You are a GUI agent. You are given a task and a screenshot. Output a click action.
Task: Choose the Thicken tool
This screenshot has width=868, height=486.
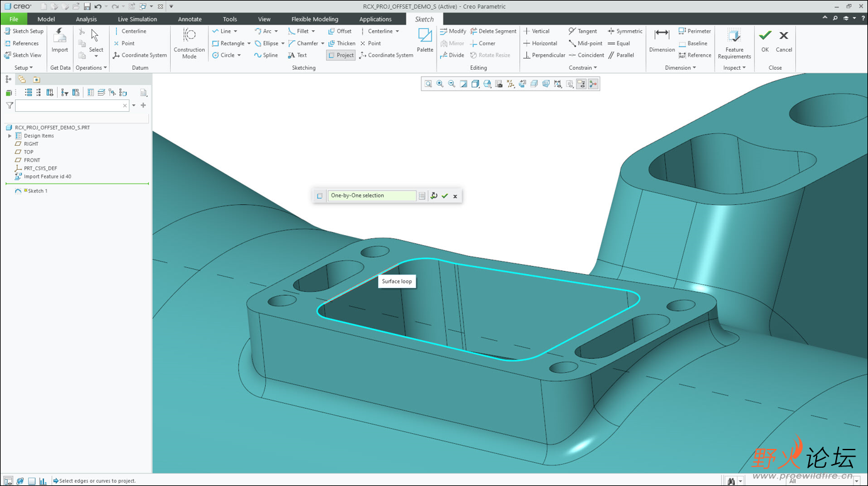pyautogui.click(x=342, y=43)
